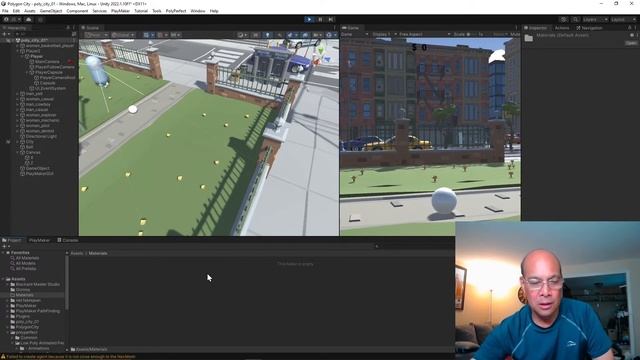Switch to the Console tab
This screenshot has width=640, height=360.
68,240
